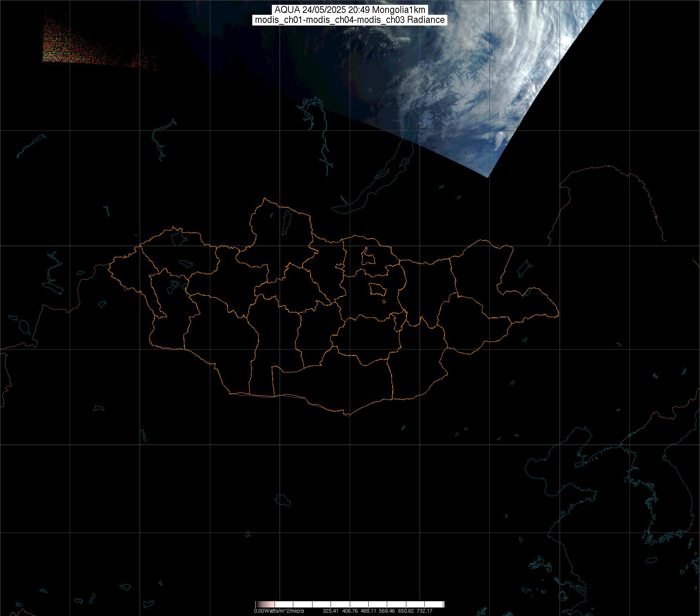
Task: Click the "modis_ch01-modis_ch04-modis_ch03 Radiance" label
Action: pos(350,20)
